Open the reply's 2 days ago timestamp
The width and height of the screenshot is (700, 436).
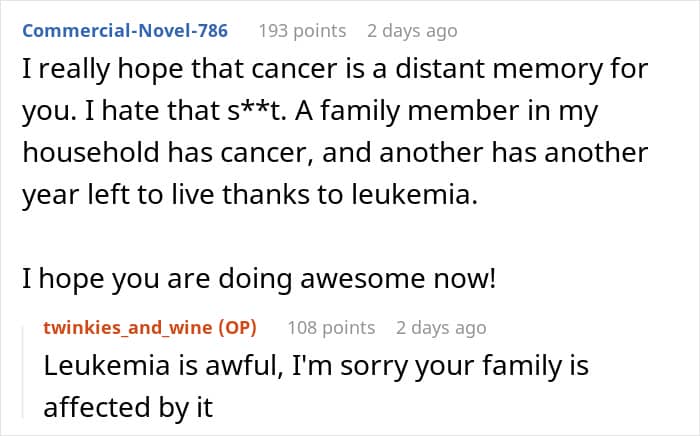[441, 328]
